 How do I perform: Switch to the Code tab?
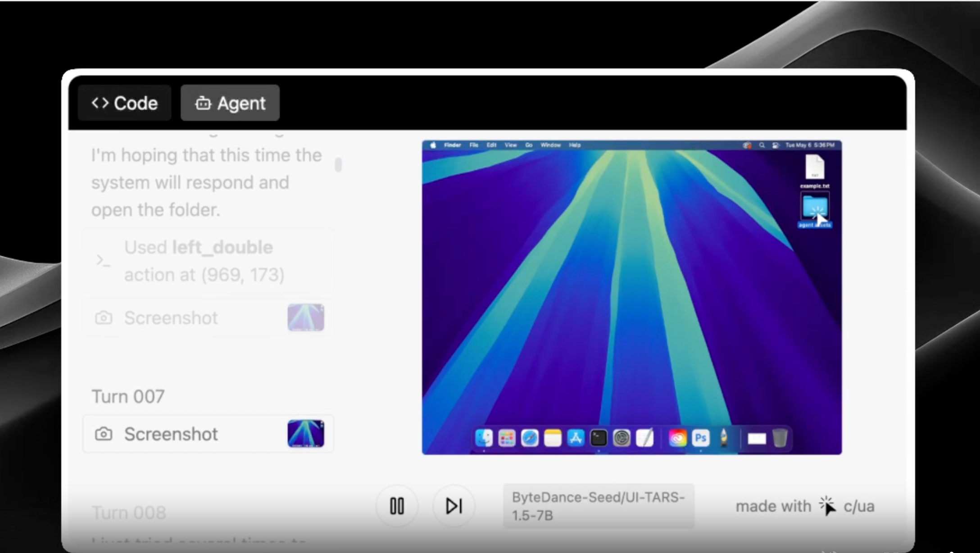pyautogui.click(x=124, y=103)
